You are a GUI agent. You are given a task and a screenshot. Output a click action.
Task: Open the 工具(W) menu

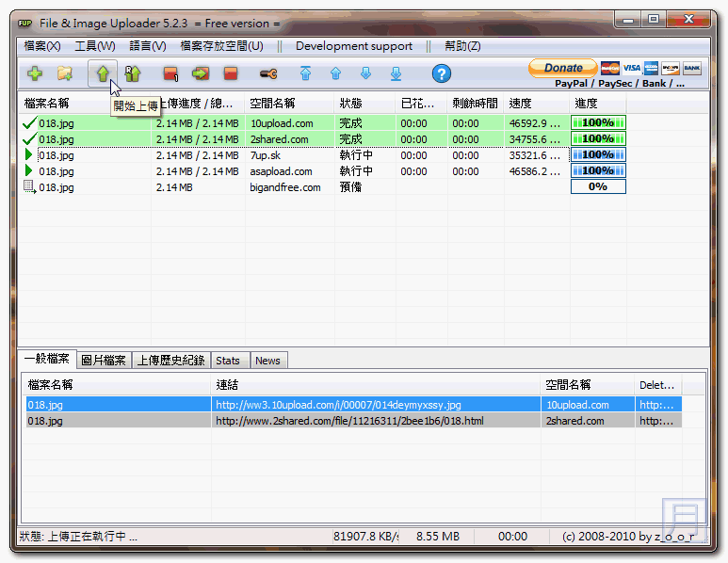click(95, 46)
